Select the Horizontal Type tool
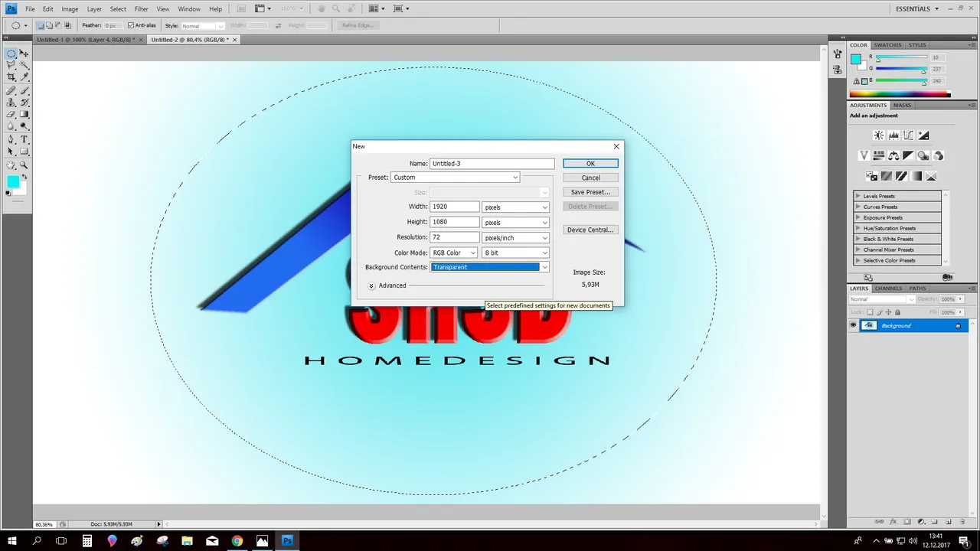This screenshot has height=551, width=980. click(24, 139)
